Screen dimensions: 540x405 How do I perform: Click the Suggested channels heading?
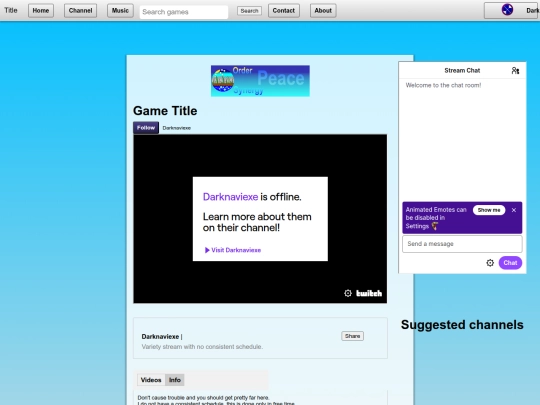pos(462,325)
